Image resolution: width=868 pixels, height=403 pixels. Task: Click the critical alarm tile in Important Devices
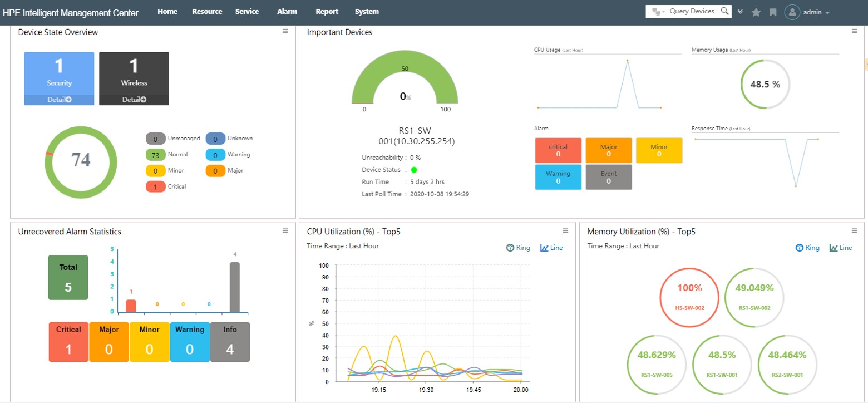[x=558, y=150]
